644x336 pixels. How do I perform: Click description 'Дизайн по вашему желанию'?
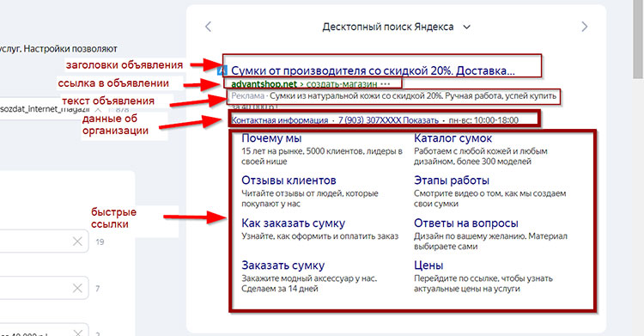coord(490,241)
